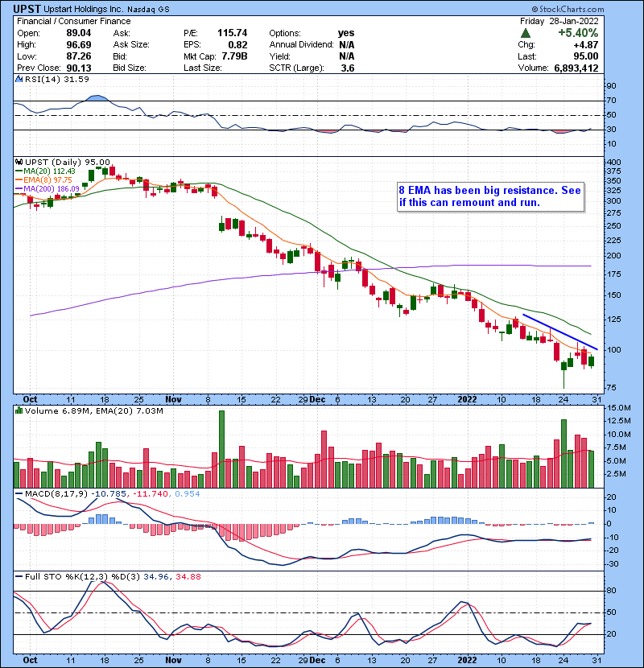Click the EPS value 0.82

[237, 45]
